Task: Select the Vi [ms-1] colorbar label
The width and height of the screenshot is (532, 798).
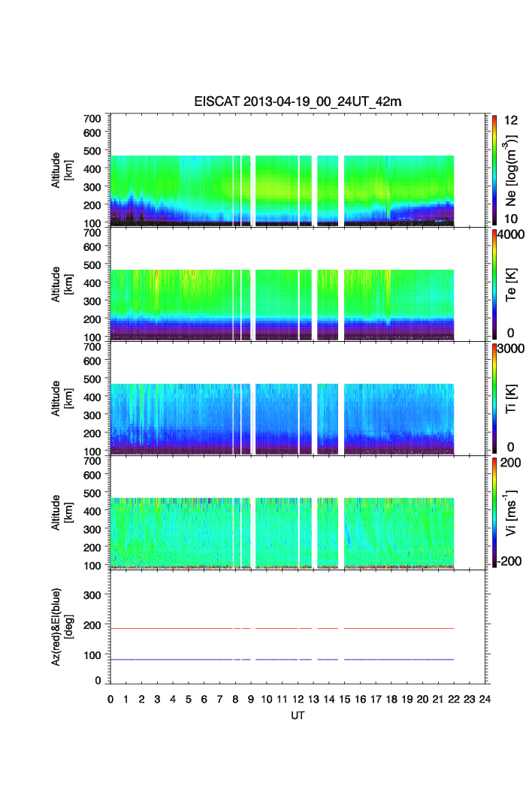Action: click(511, 512)
